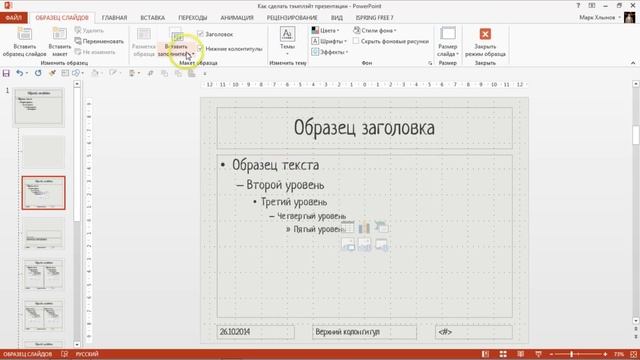Click the Вставить макет icon
640x360 pixels.
pos(60,34)
